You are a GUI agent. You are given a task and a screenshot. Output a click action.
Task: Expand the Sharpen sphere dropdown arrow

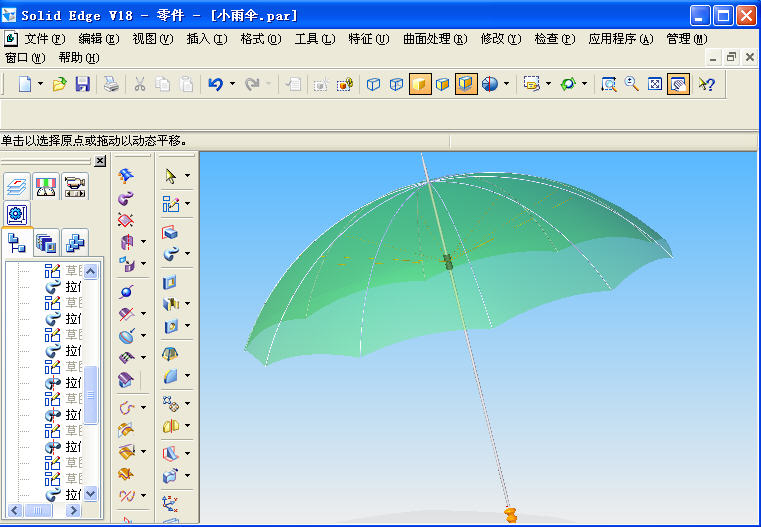click(506, 83)
